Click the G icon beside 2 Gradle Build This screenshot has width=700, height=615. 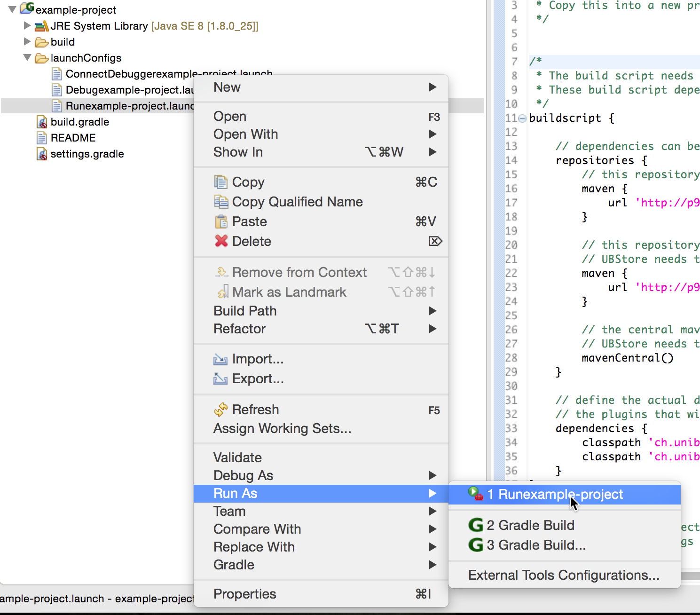(x=476, y=525)
